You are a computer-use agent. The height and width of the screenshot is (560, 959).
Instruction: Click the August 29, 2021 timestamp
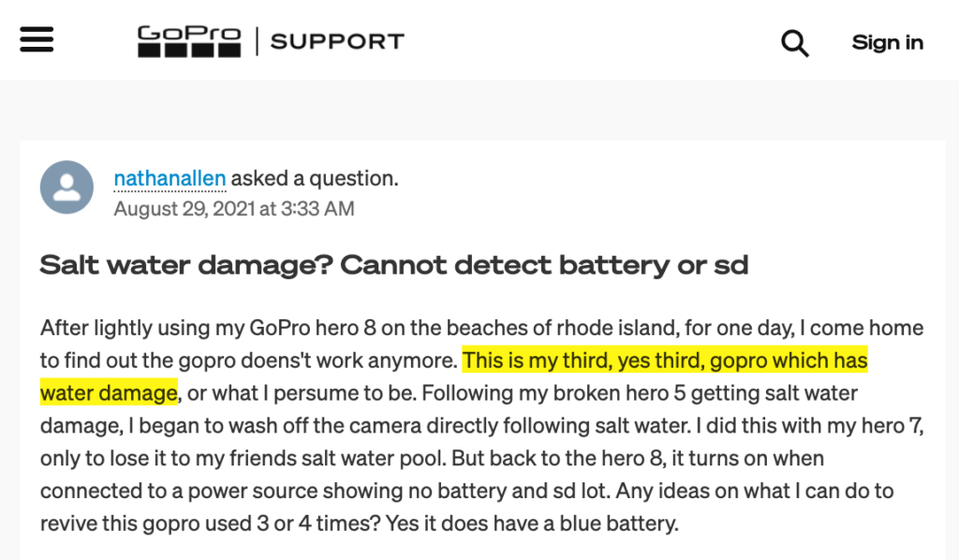233,209
